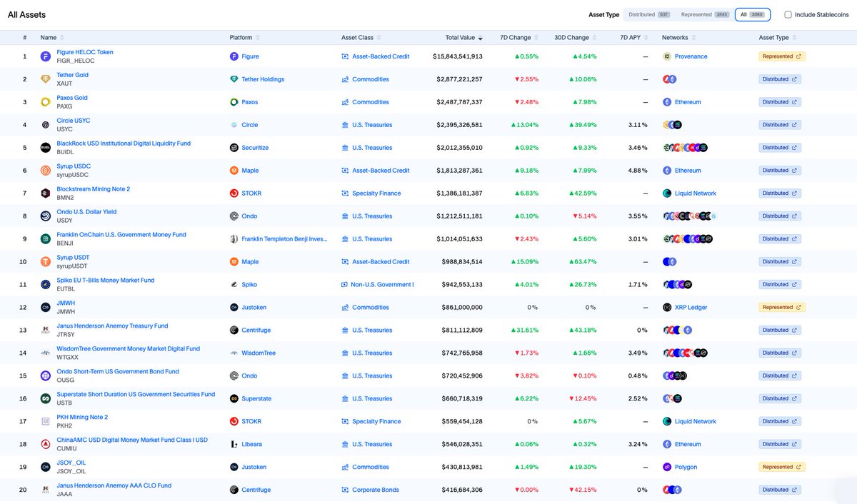857x504 pixels.
Task: Click the Paxos Gold asset logo
Action: (46, 102)
